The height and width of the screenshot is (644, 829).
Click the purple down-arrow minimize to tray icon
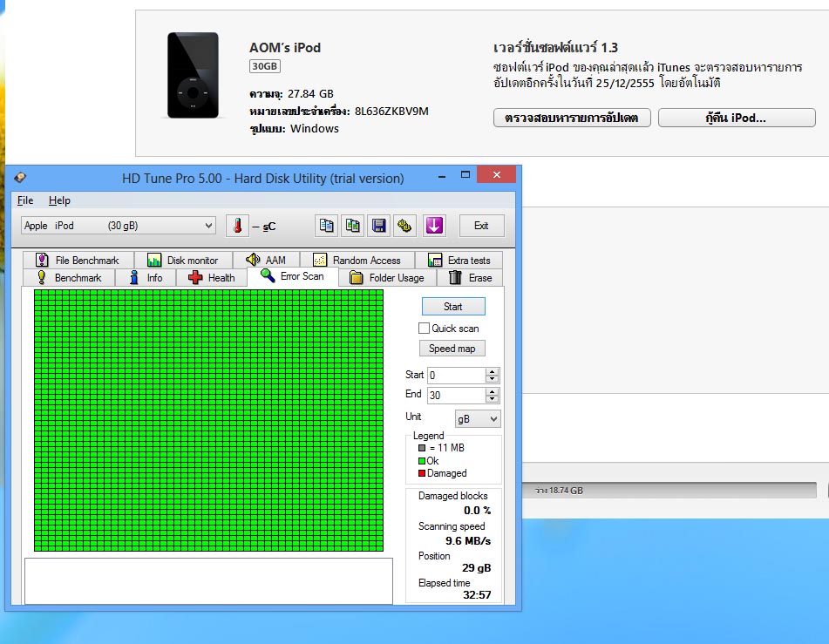point(434,226)
